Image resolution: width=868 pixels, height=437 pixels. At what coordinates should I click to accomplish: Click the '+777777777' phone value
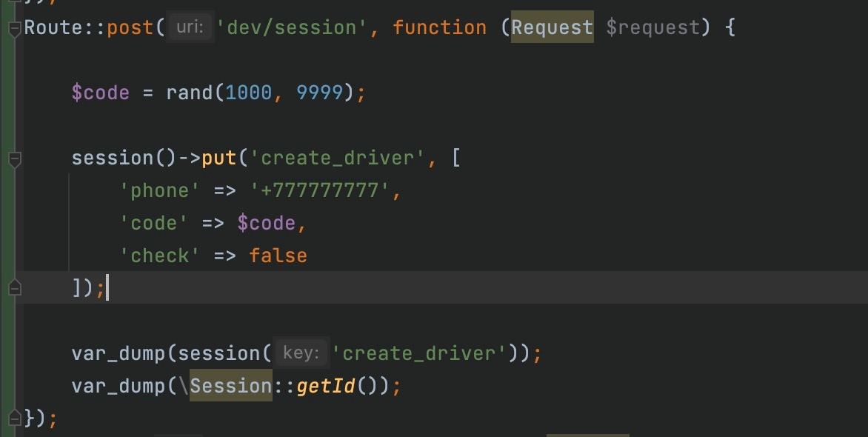pos(321,190)
